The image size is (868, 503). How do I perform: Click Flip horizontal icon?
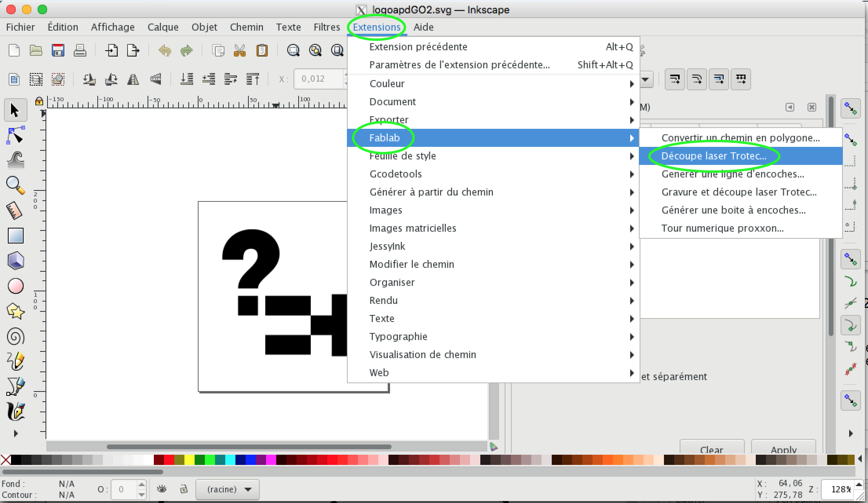coord(133,79)
